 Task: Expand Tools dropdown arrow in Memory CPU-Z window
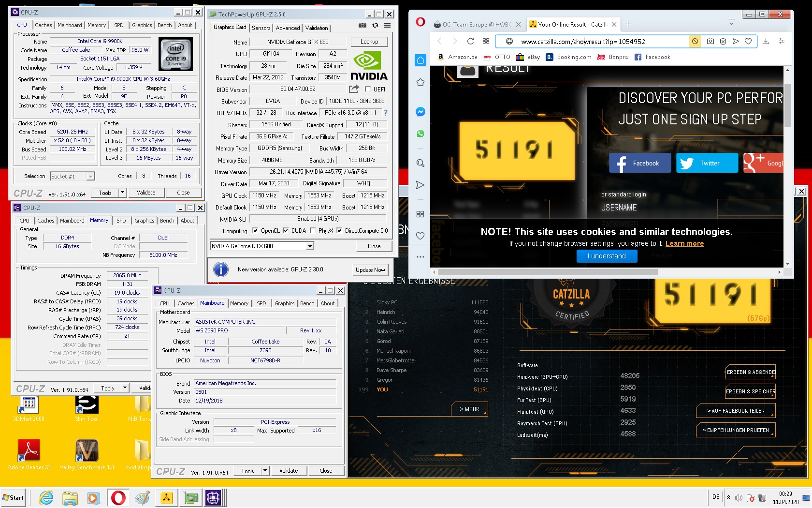pos(125,388)
